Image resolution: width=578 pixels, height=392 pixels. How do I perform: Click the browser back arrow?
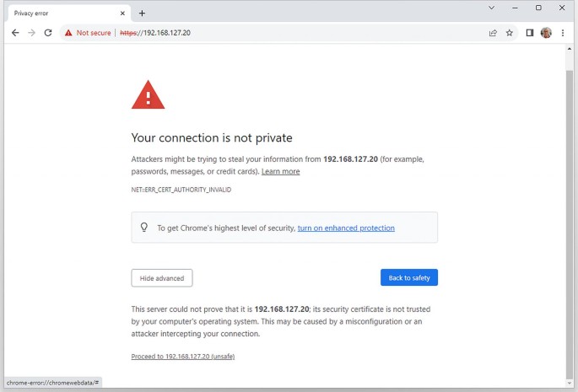[x=15, y=33]
